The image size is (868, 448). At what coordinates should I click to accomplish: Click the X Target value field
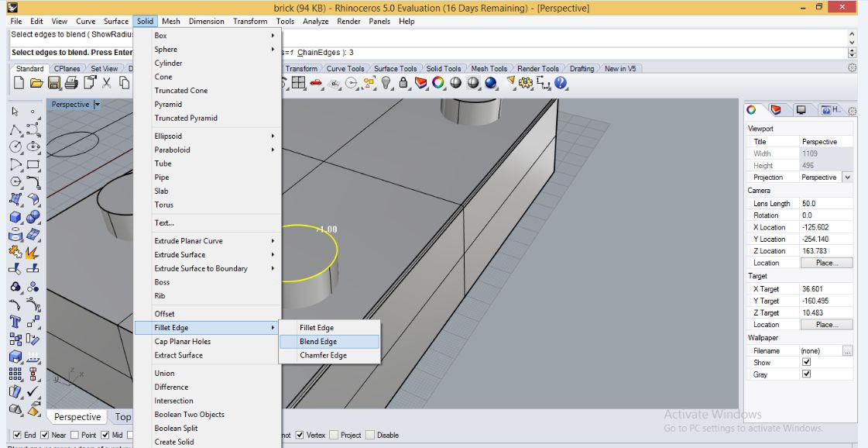[x=826, y=289]
